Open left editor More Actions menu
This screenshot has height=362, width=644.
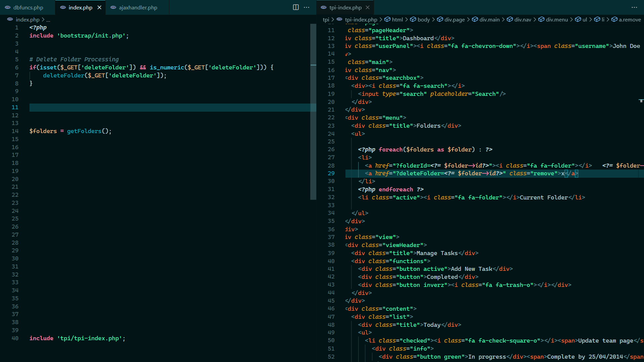[x=307, y=7]
